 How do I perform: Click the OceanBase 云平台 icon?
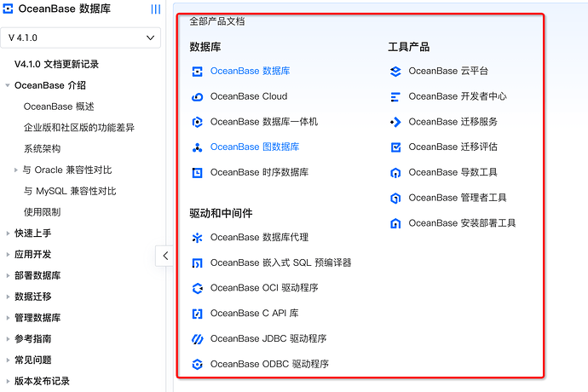[395, 72]
